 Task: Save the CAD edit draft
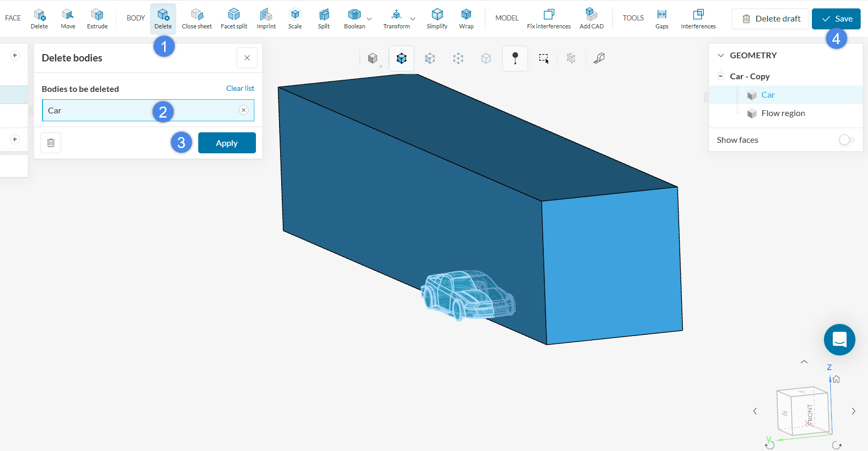(x=836, y=19)
